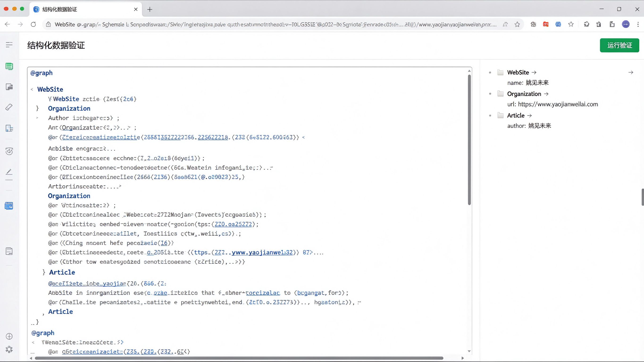
Task: Bookmark page with address bar star
Action: (517, 24)
